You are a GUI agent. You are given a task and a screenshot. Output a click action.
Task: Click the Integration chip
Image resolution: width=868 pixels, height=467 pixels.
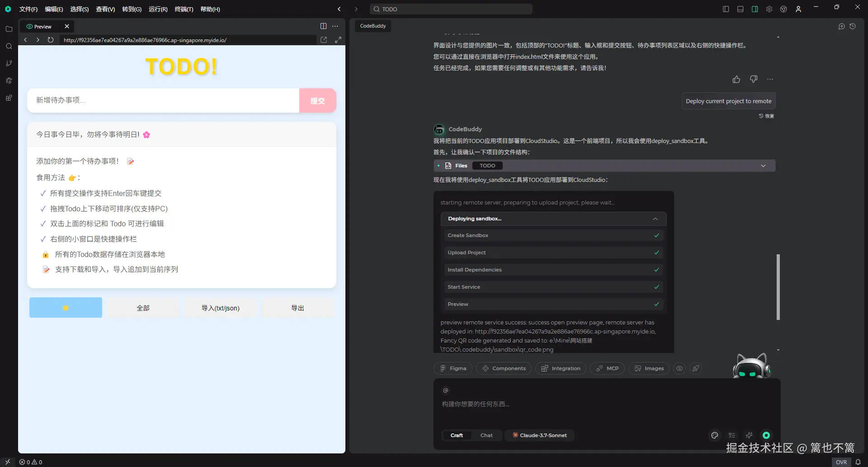point(561,368)
